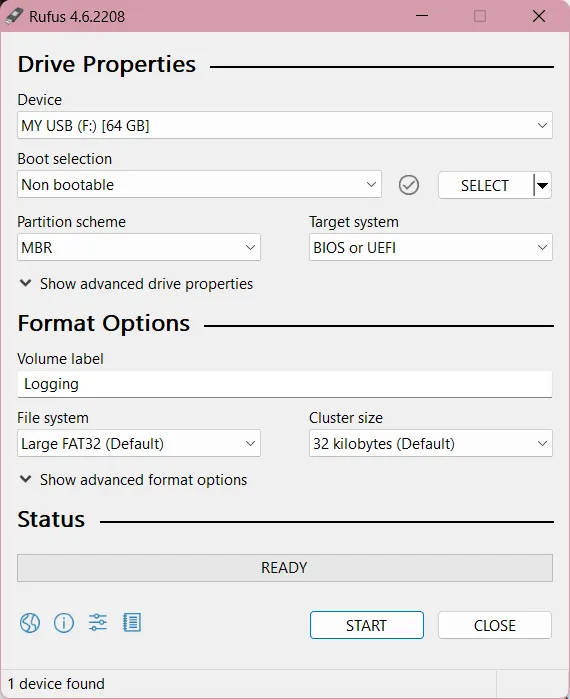Screen dimensions: 570x699
Task: Click the START button
Action: [367, 625]
